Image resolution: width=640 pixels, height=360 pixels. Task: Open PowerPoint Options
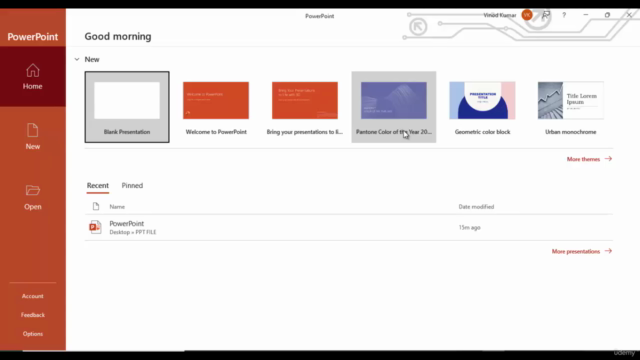pos(33,334)
